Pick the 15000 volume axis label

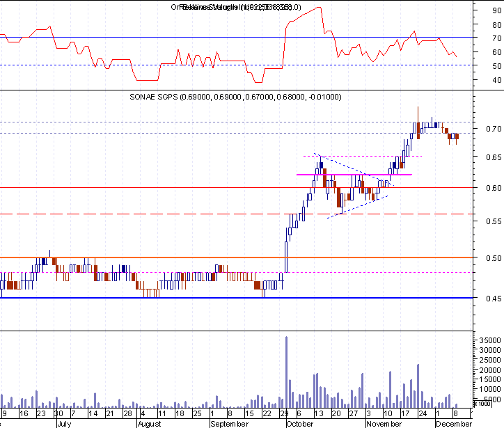pyautogui.click(x=490, y=379)
